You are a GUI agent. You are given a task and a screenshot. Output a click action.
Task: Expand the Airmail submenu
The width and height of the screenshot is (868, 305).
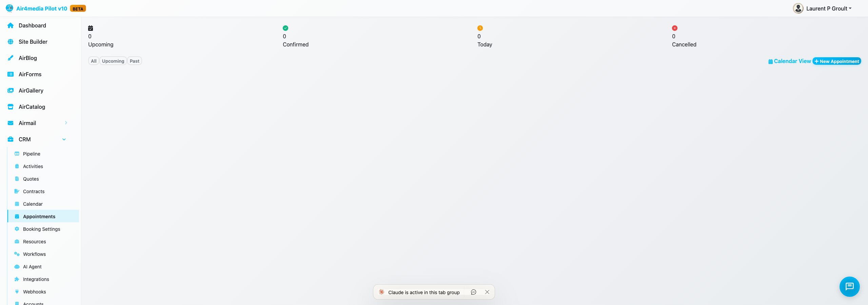[66, 123]
